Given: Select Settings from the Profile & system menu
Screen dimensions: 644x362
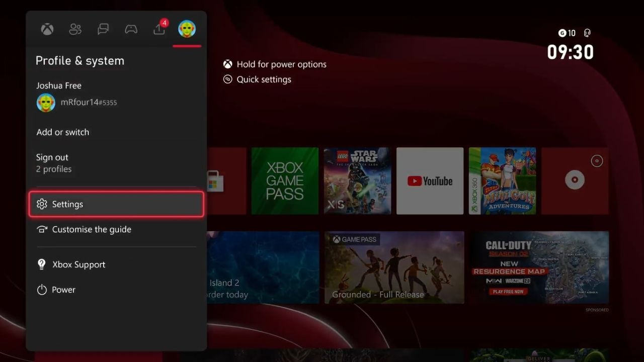Looking at the screenshot, I should [67, 204].
